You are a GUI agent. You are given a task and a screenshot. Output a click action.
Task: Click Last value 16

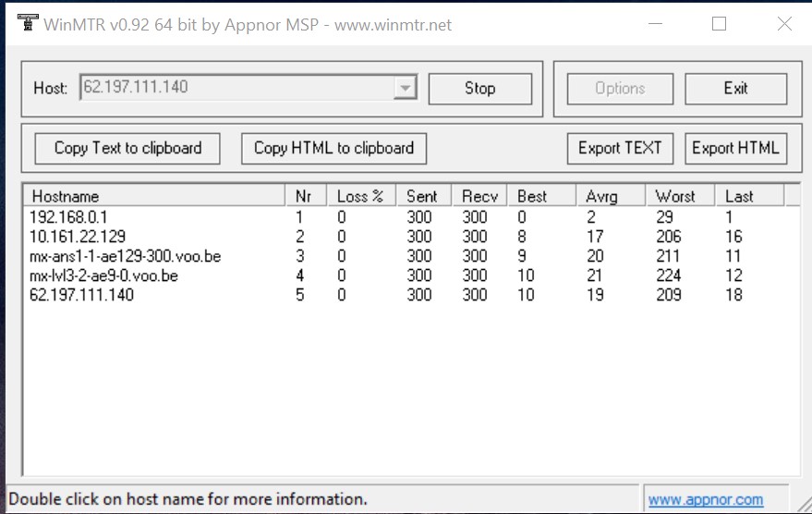[733, 237]
